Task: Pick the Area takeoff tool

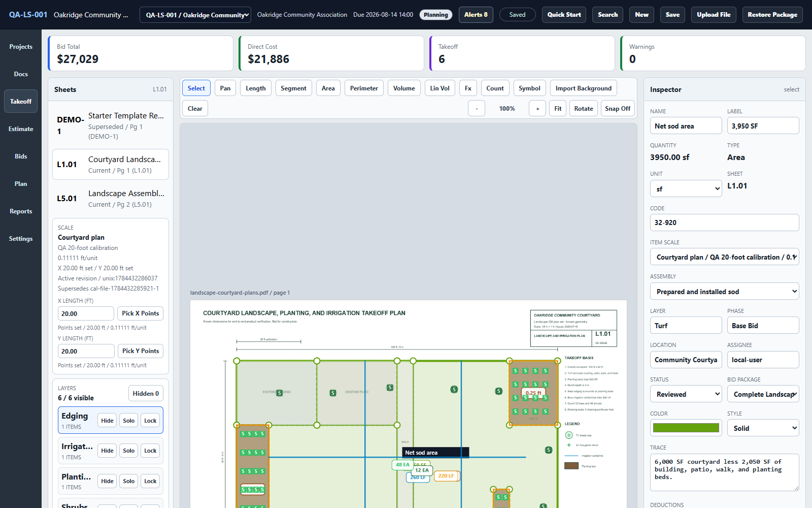Action: coord(328,88)
